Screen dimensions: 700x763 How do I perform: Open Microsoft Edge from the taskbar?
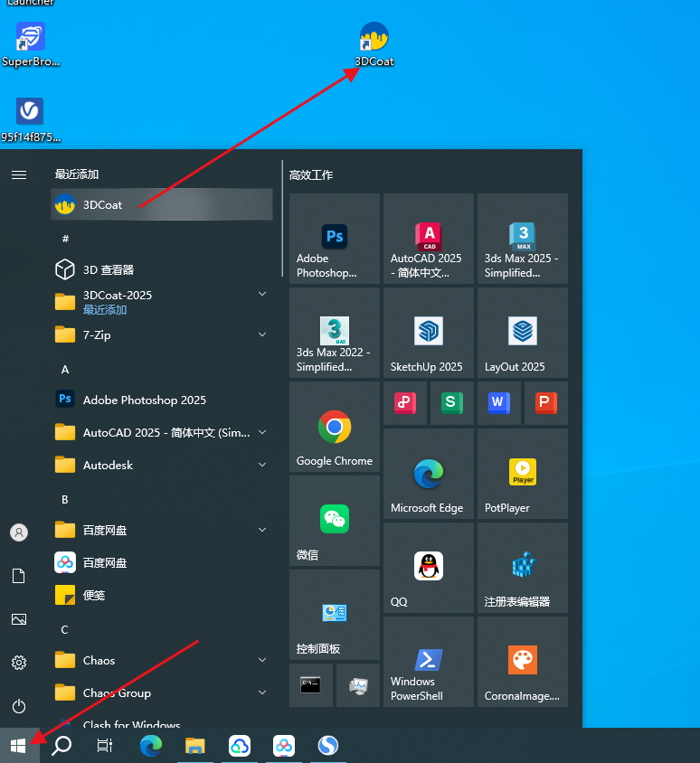click(x=151, y=745)
